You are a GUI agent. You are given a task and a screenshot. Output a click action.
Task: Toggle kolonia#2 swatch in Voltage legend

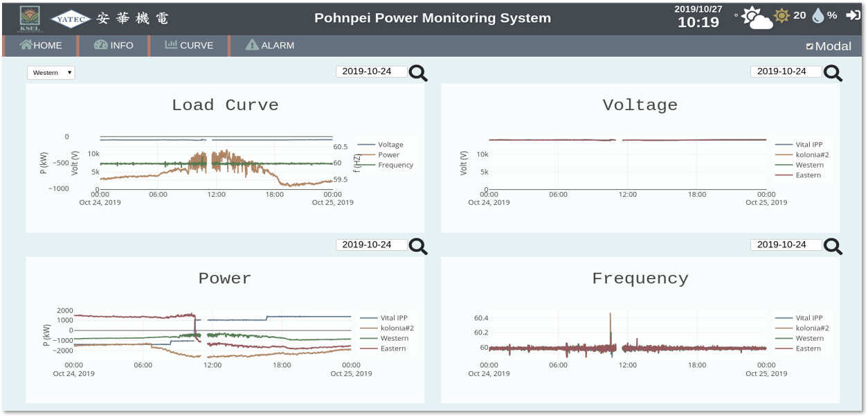click(784, 155)
